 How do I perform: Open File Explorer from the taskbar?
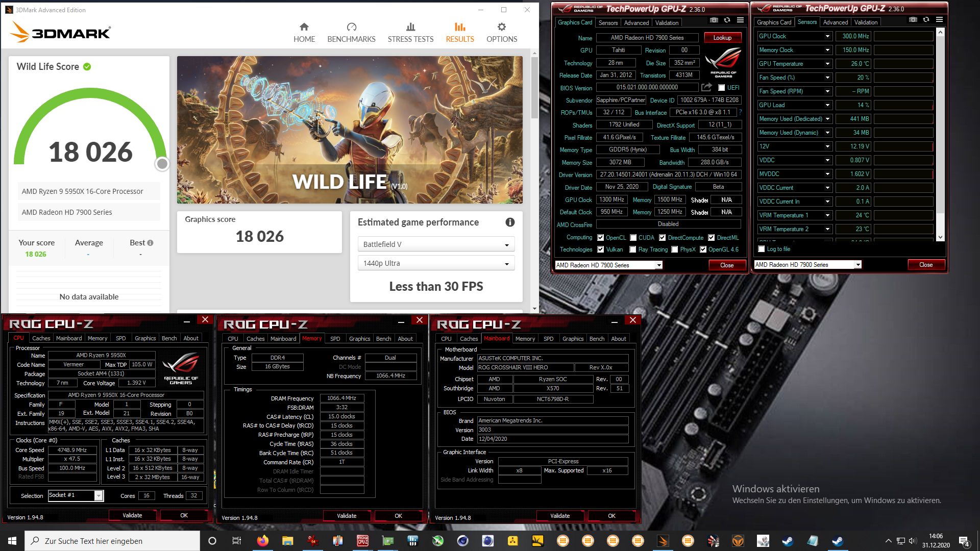[287, 541]
